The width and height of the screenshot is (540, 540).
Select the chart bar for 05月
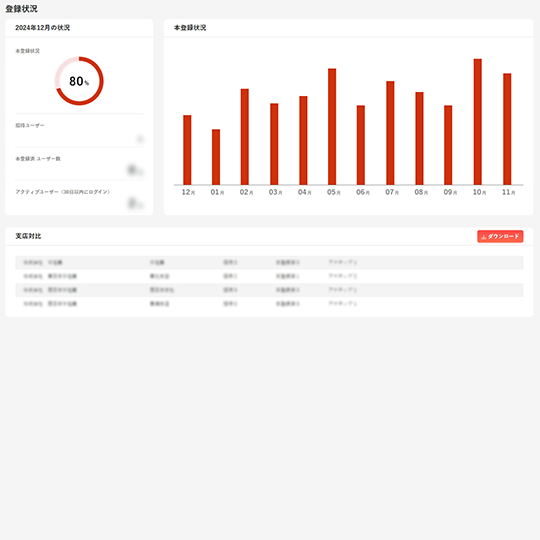(x=332, y=127)
